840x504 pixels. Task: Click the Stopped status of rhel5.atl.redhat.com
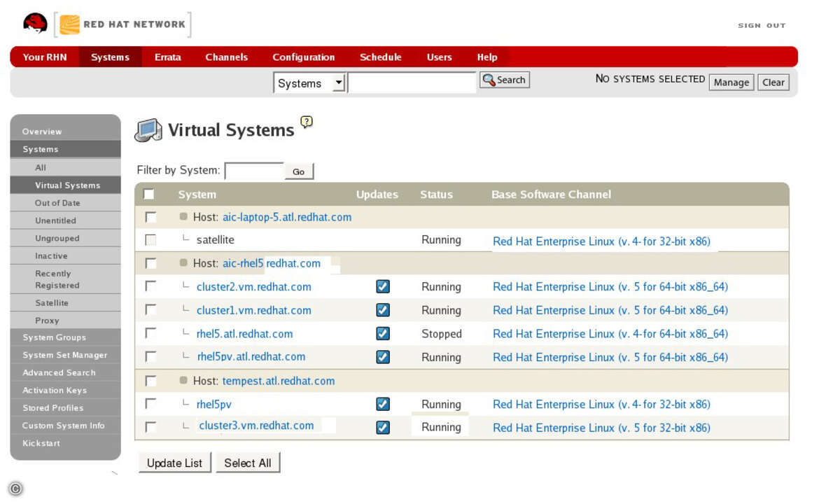(442, 334)
